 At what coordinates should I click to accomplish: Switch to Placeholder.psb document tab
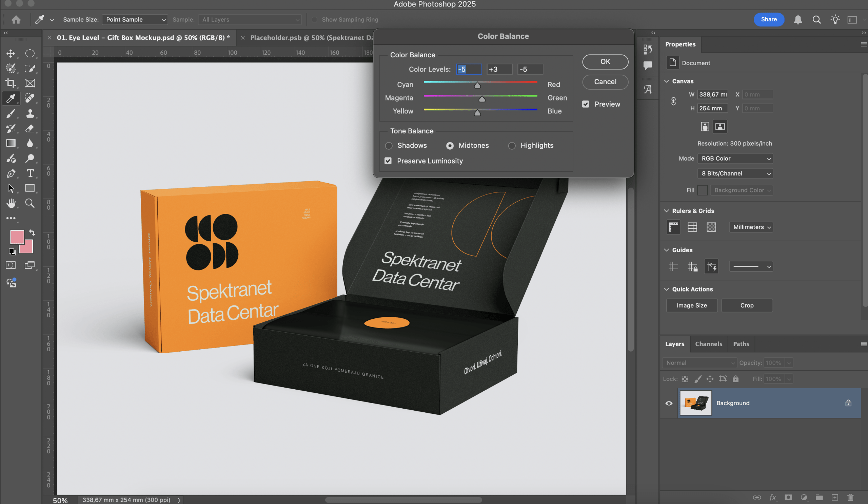point(311,38)
